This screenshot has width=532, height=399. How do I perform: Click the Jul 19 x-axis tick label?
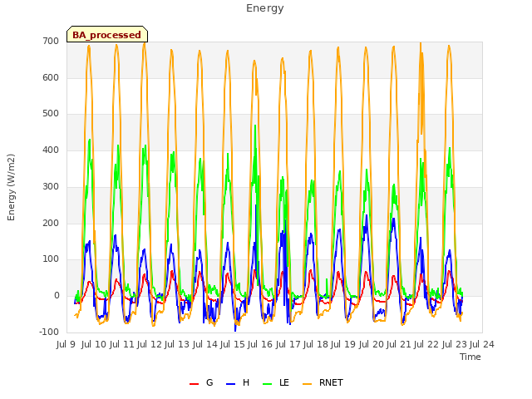click(343, 344)
